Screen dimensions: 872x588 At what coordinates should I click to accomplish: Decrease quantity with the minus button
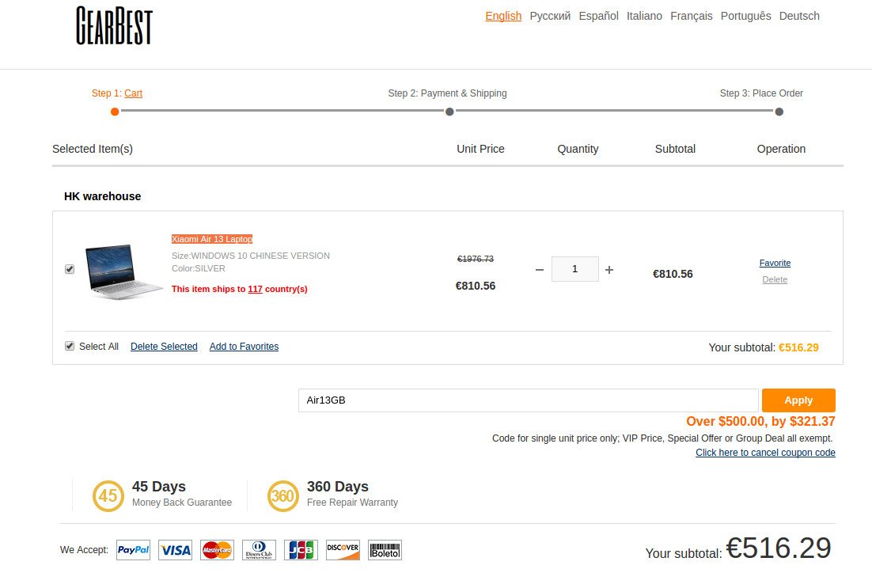point(540,270)
